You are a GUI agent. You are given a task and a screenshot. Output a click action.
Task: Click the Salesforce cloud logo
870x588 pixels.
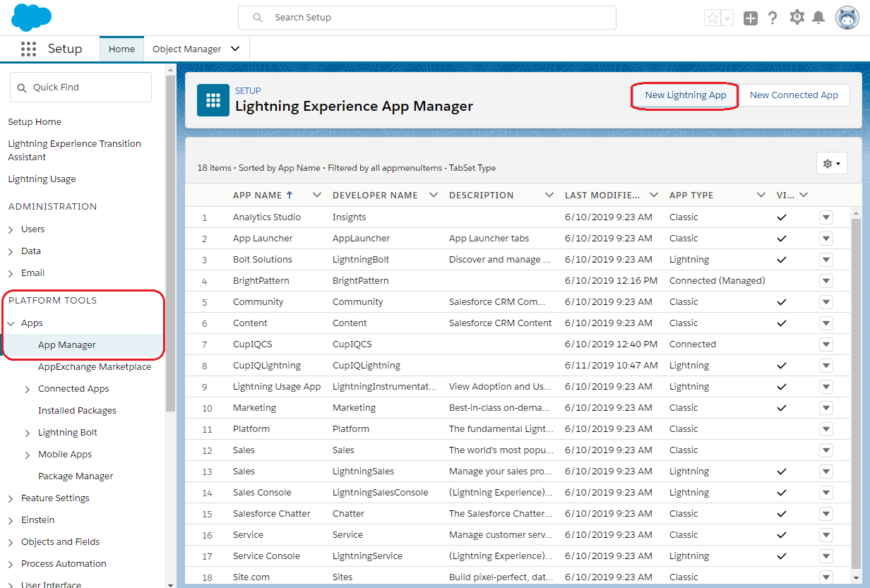31,18
